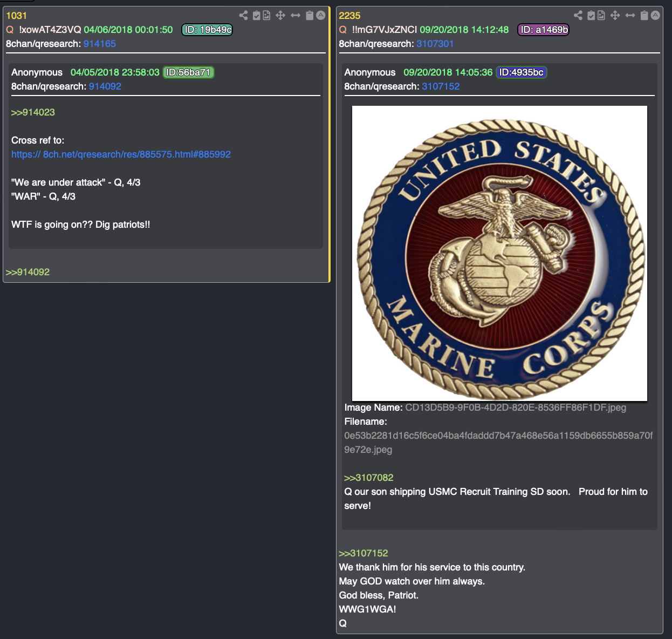Click the tripcode !!mG7VJxZNCI
Viewport: 672px width, 639px height.
pos(385,30)
